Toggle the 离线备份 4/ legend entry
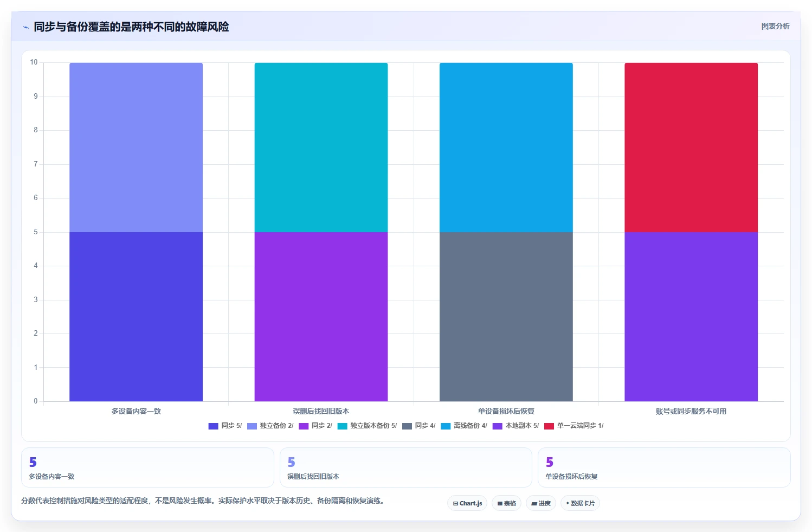This screenshot has height=532, width=812. [x=464, y=426]
